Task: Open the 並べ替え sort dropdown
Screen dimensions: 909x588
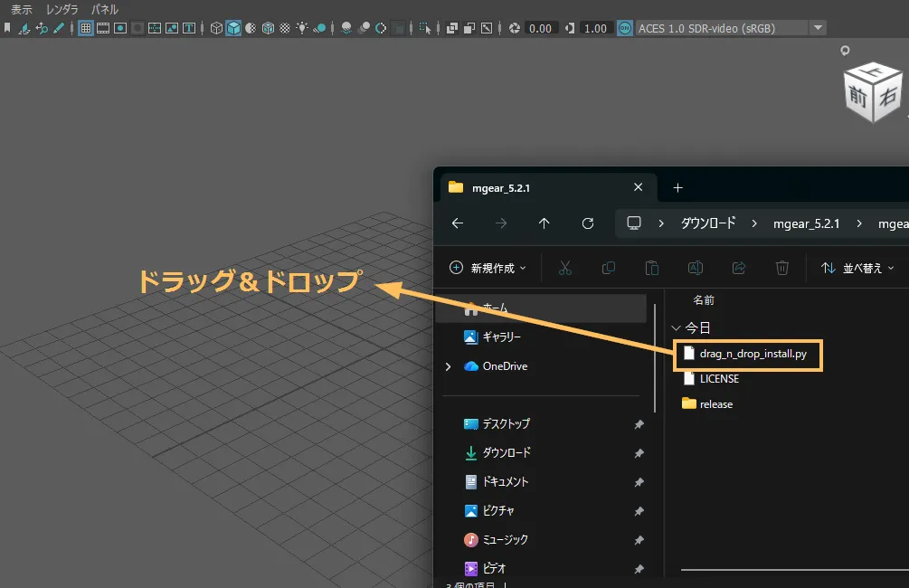Action: (857, 268)
